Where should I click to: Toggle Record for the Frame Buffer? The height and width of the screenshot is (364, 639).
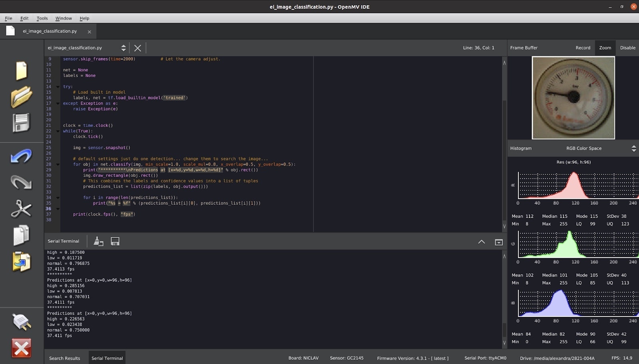coord(583,48)
